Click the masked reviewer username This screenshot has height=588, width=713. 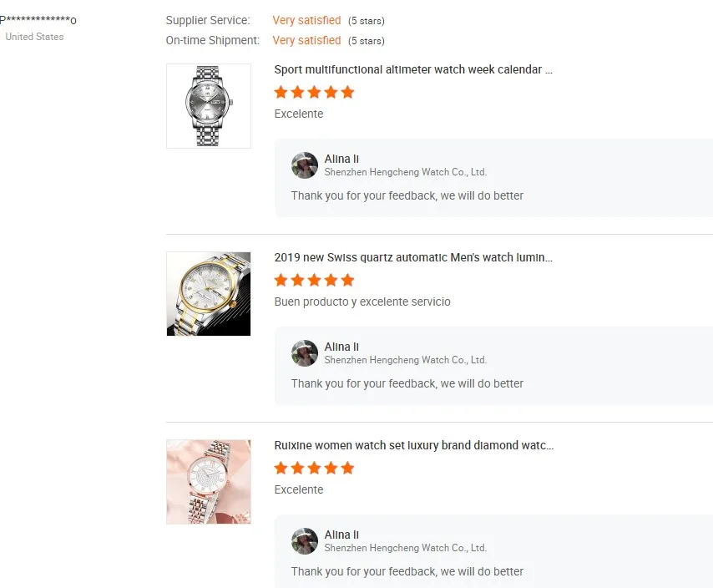tap(38, 20)
